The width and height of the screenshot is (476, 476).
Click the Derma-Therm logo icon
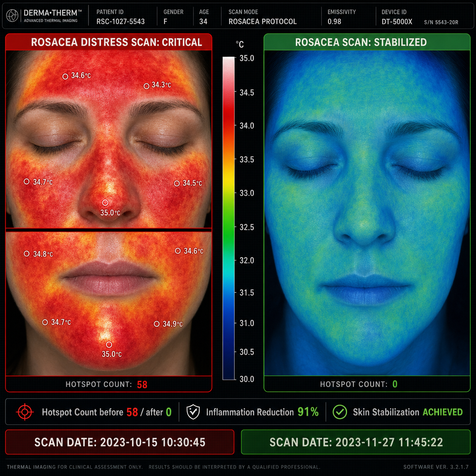click(x=12, y=16)
